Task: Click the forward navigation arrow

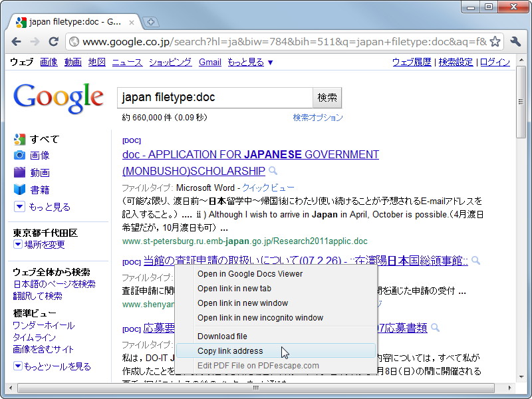Action: click(35, 41)
